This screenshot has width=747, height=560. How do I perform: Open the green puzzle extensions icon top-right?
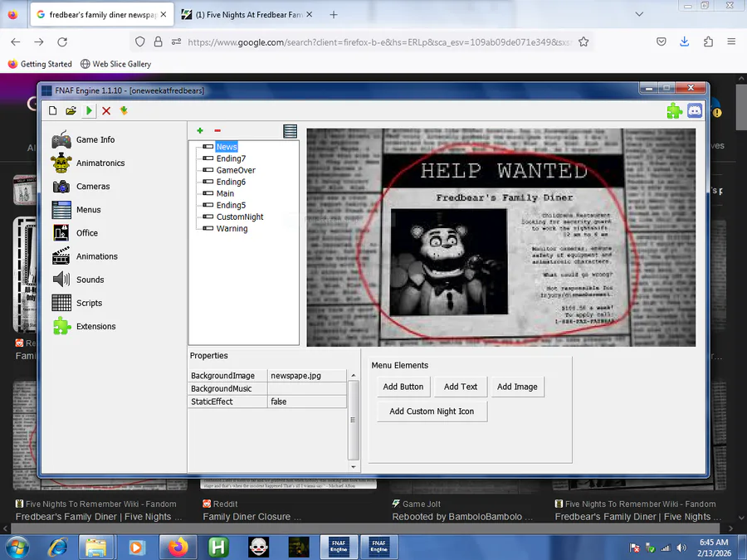[675, 111]
